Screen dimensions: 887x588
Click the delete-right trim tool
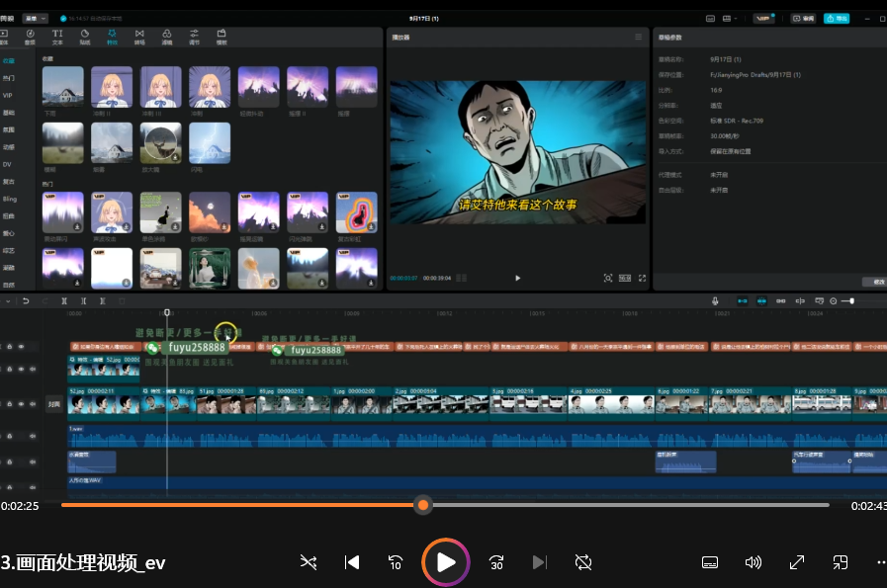click(103, 300)
